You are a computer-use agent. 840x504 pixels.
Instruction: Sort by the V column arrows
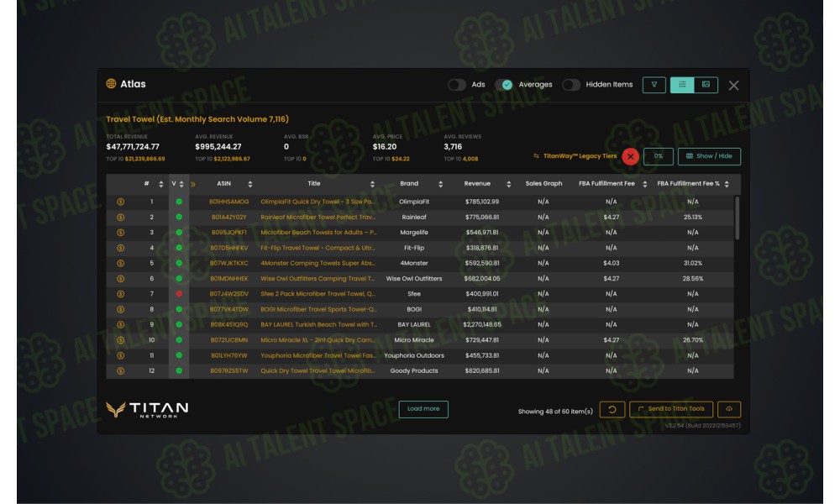pyautogui.click(x=181, y=184)
